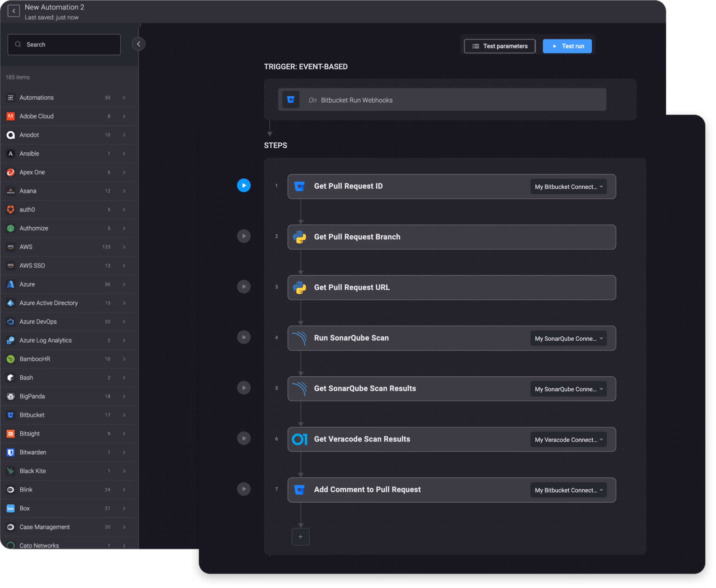Viewport: 716px width, 588px height.
Task: Start a Test run
Action: coord(567,46)
